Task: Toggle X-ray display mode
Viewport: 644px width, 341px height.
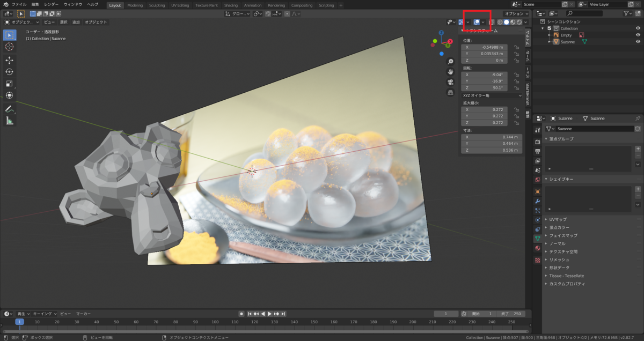Action: 493,22
